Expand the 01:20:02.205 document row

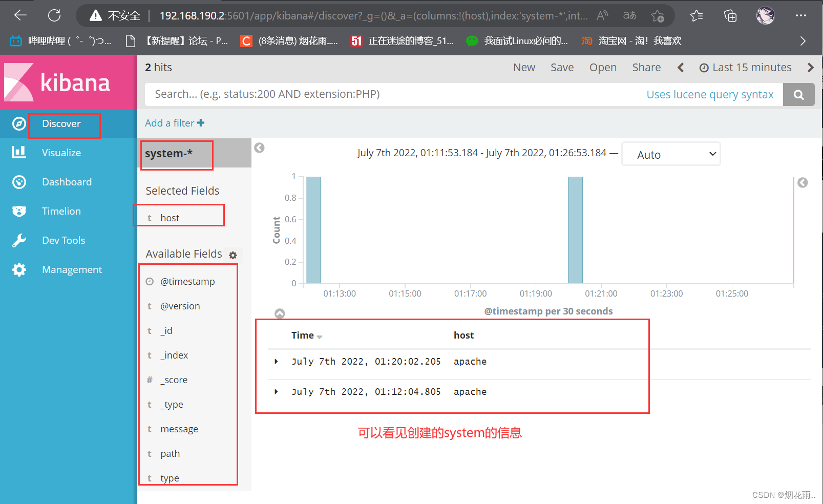click(276, 362)
